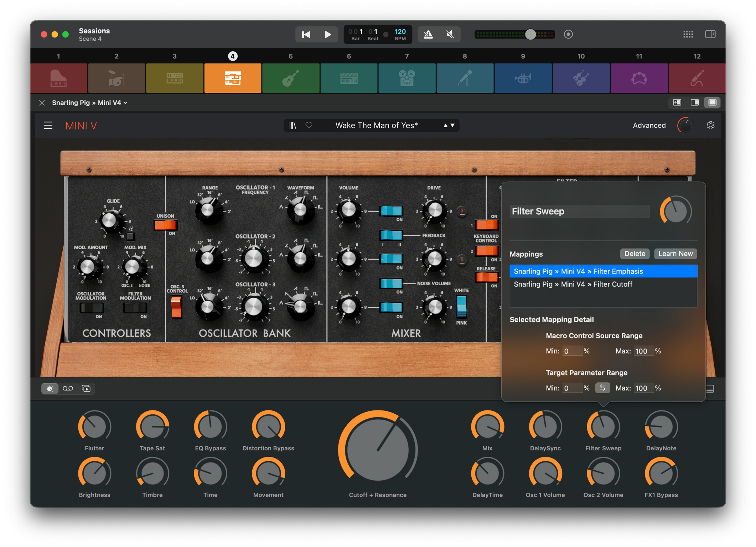The image size is (756, 547).
Task: Click the mute speaker icon
Action: tap(450, 34)
